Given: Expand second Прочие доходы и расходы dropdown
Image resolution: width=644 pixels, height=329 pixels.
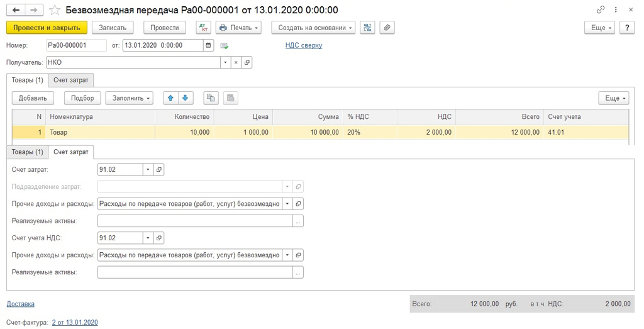Looking at the screenshot, I should tap(287, 255).
